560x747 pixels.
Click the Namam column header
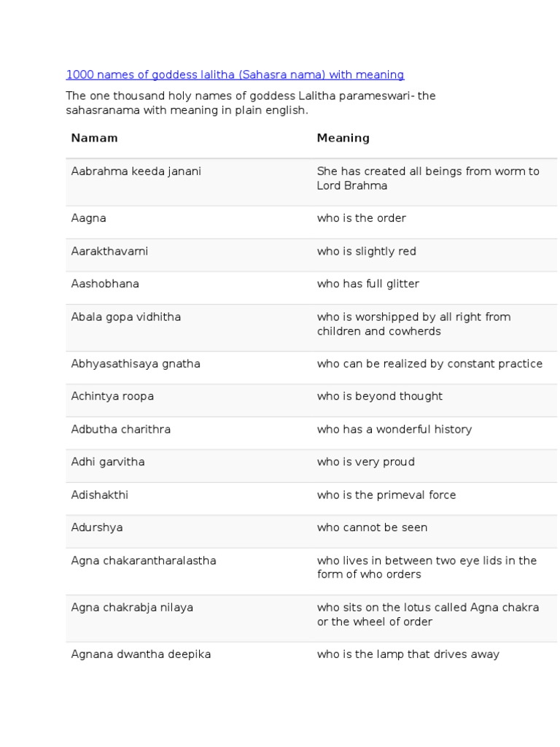94,138
